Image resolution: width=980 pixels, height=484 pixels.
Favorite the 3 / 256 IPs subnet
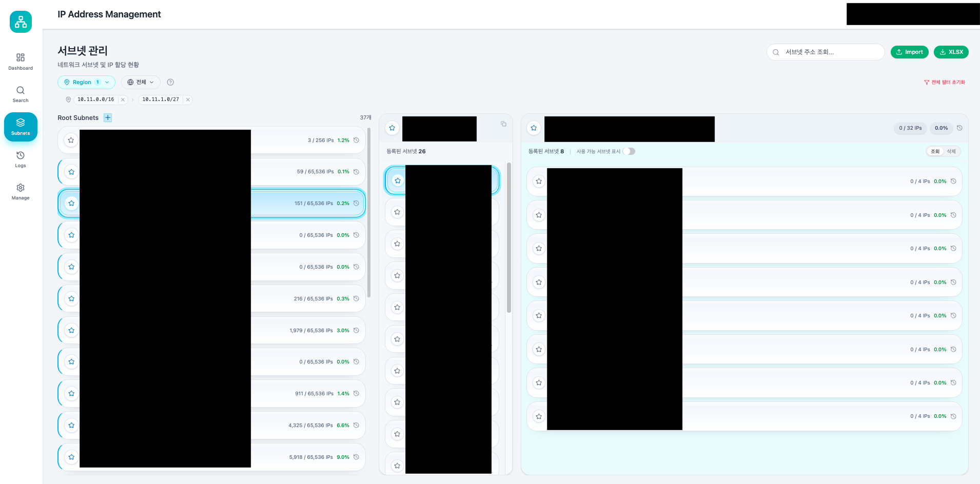tap(71, 140)
